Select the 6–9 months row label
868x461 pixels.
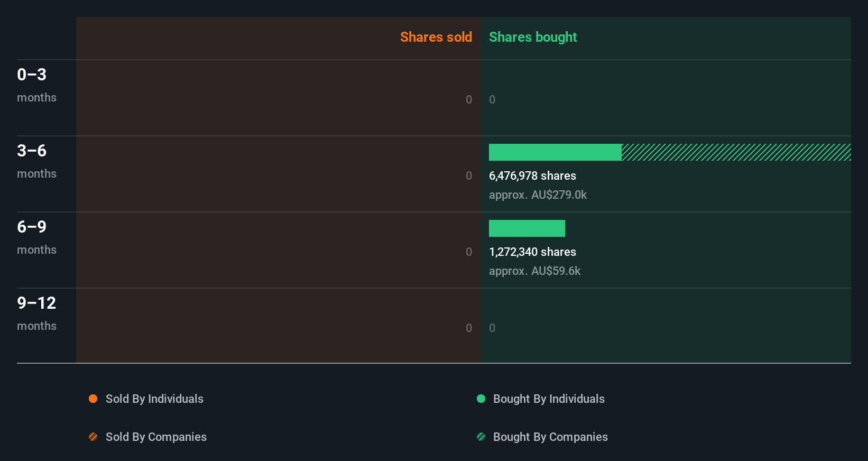click(x=36, y=237)
